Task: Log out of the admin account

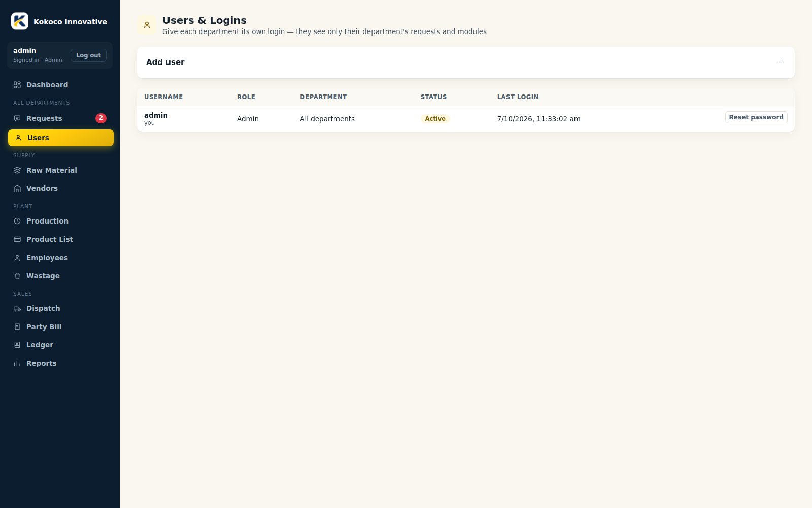Action: click(88, 55)
